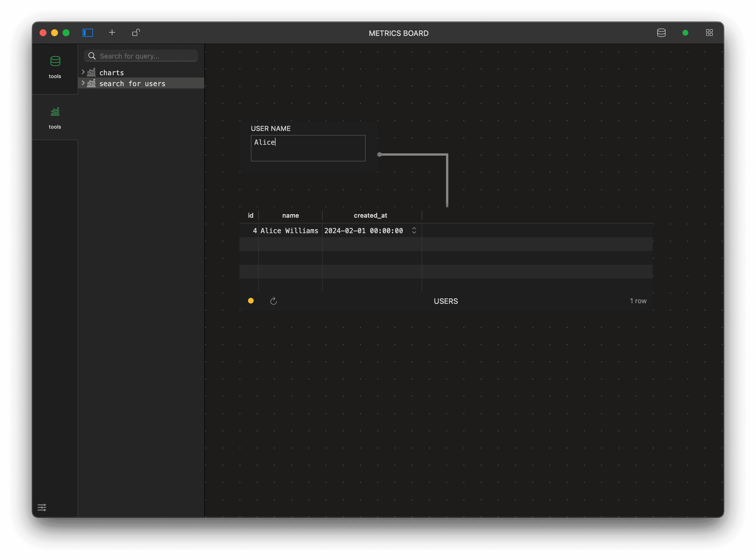Click the id cell with value 4

coord(249,231)
